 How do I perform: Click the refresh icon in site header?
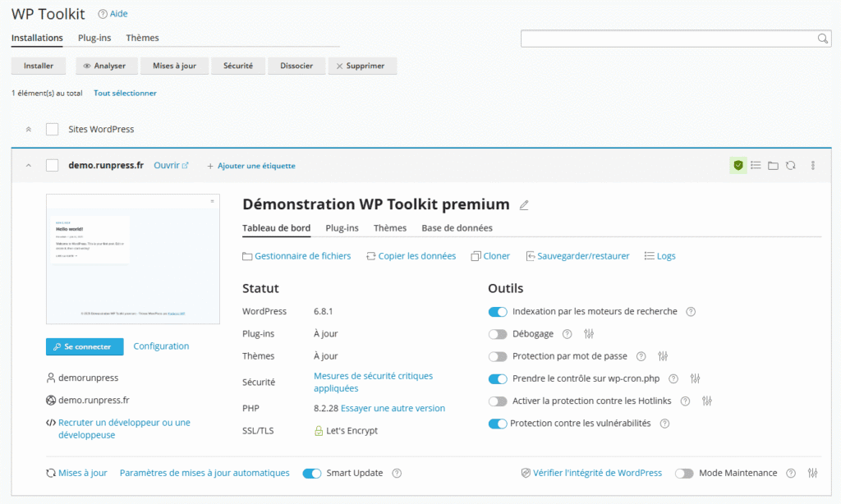click(790, 166)
